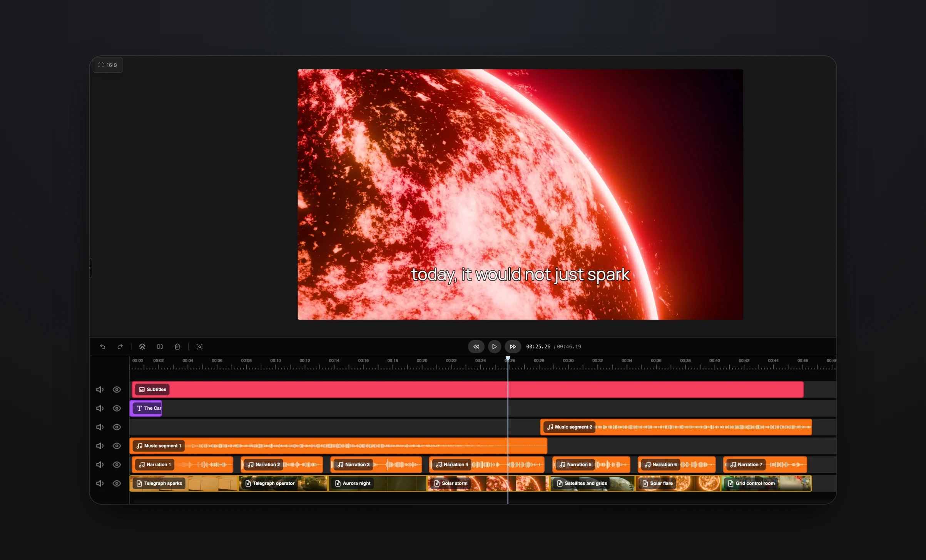Image resolution: width=926 pixels, height=560 pixels.
Task: Select the Solar flare video clip
Action: tap(678, 483)
